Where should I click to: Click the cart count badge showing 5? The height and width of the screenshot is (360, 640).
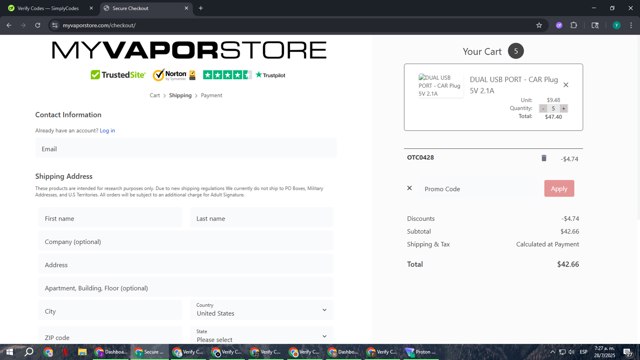point(516,51)
